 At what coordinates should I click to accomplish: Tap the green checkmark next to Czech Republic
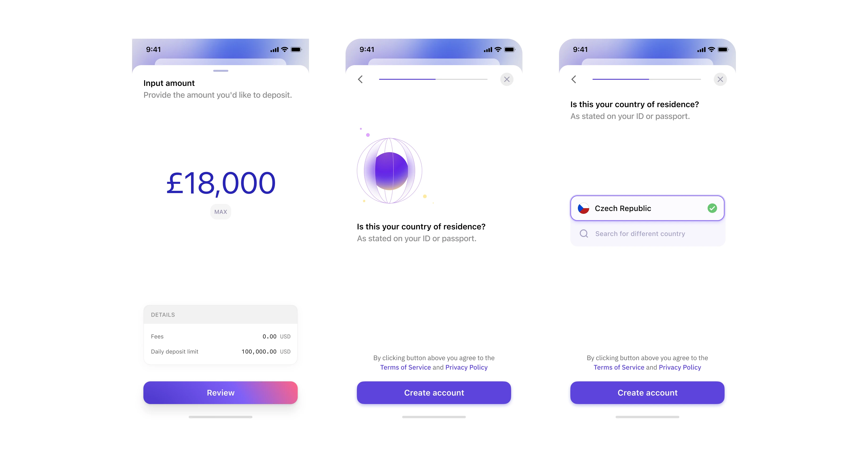pos(712,208)
